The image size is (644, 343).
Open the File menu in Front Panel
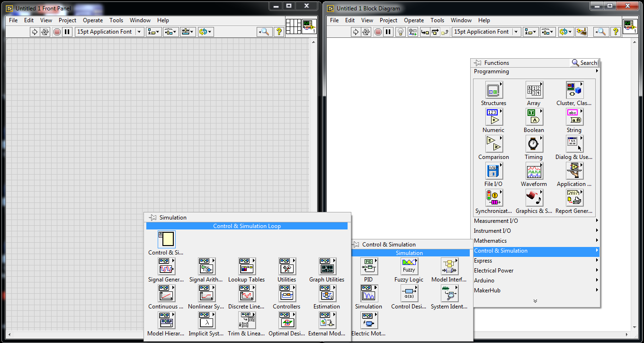(x=13, y=20)
